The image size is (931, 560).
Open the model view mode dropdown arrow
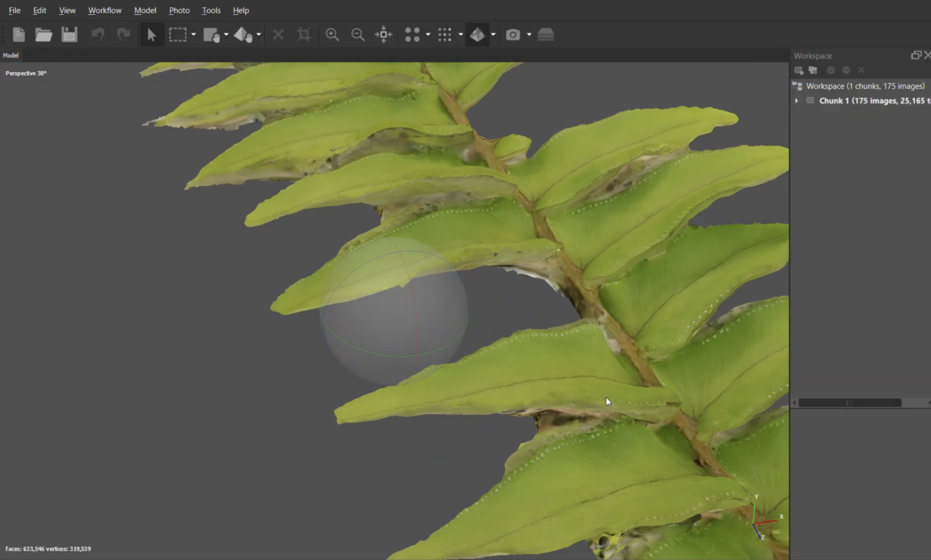click(493, 35)
